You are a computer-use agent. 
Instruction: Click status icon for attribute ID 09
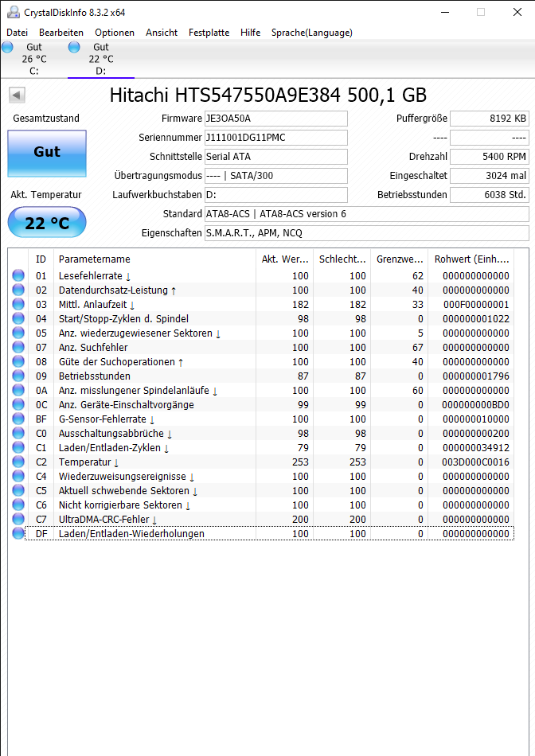pos(18,376)
